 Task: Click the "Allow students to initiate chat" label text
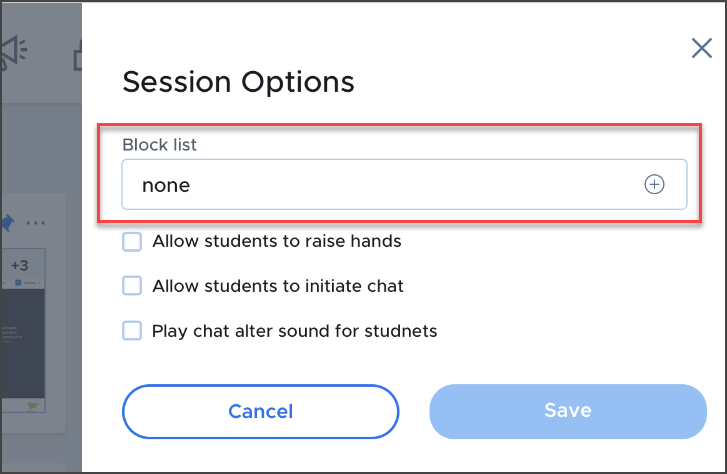pyautogui.click(x=278, y=286)
